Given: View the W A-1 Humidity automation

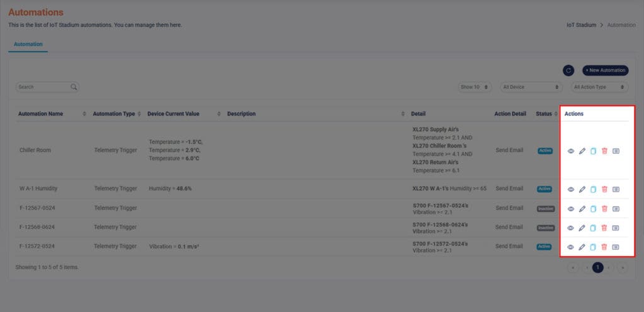Looking at the screenshot, I should (x=570, y=189).
